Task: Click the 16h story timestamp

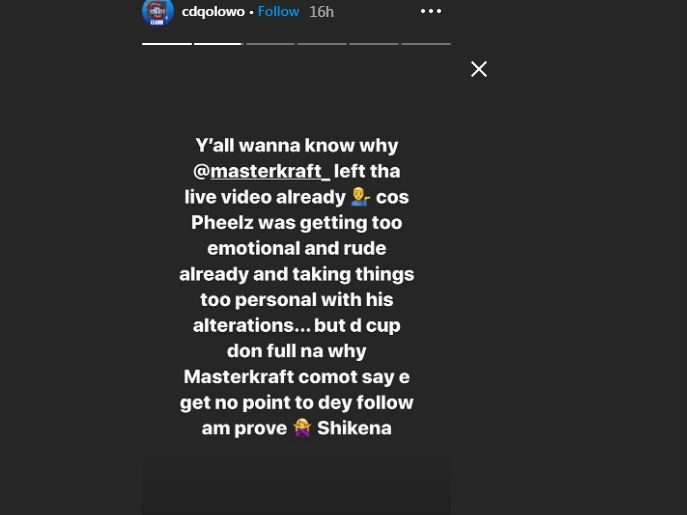Action: tap(321, 12)
